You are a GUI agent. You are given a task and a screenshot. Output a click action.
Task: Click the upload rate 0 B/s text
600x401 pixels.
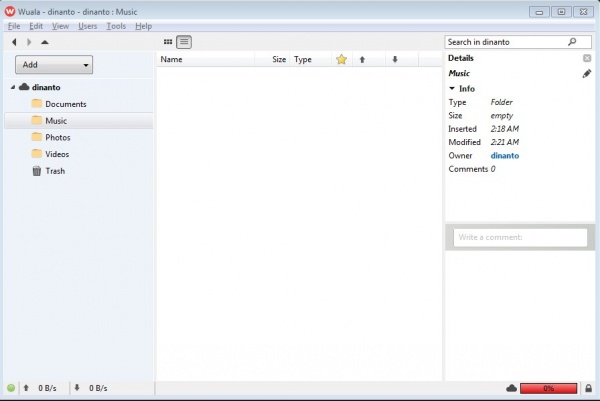(47, 388)
